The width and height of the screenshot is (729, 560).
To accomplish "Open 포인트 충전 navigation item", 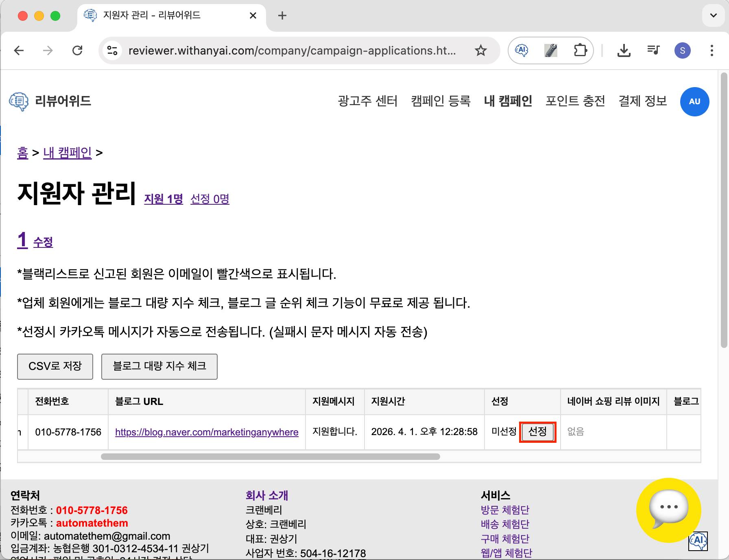I will click(575, 101).
